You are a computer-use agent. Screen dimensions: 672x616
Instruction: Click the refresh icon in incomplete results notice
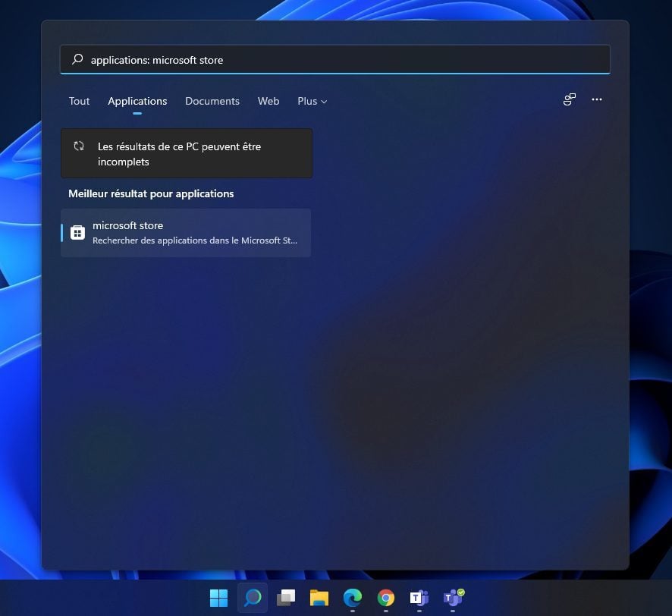tap(79, 146)
